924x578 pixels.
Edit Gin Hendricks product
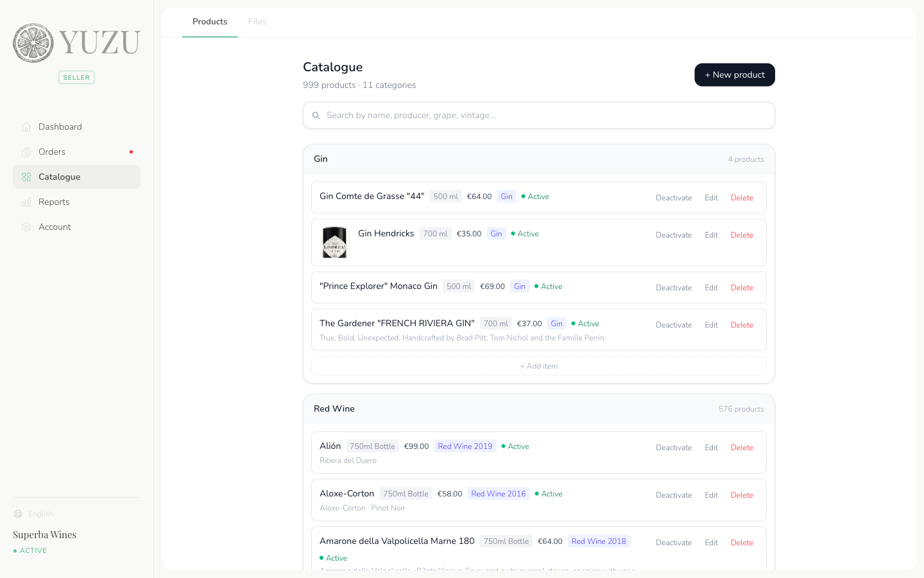[711, 235]
